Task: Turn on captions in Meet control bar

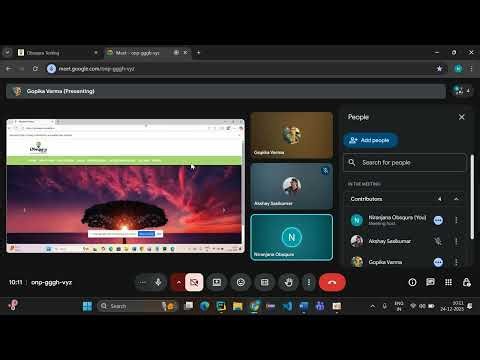Action: [265, 282]
